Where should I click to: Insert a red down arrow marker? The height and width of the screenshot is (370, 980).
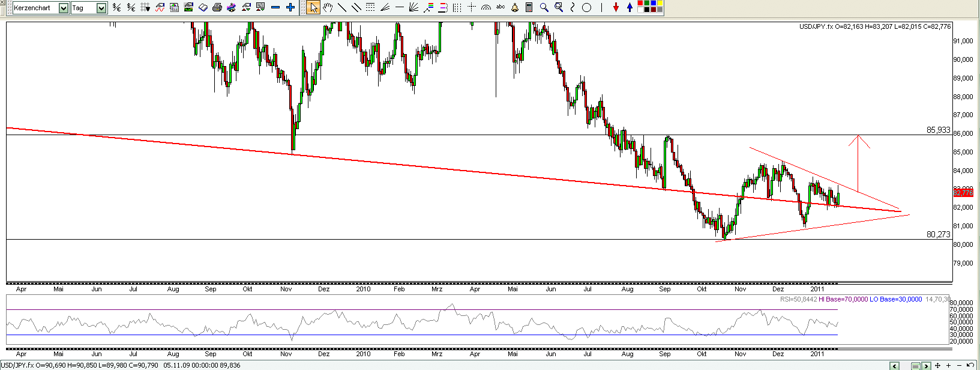[616, 8]
